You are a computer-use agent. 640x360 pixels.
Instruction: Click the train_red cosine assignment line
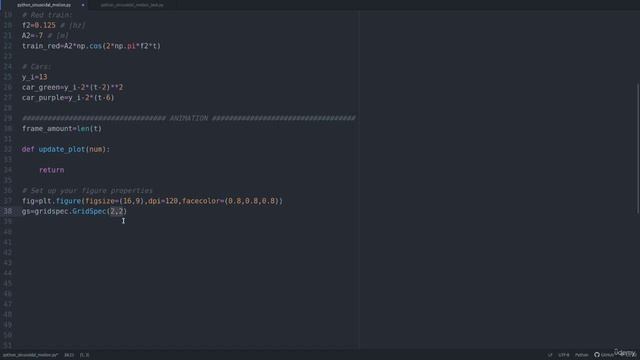point(91,46)
